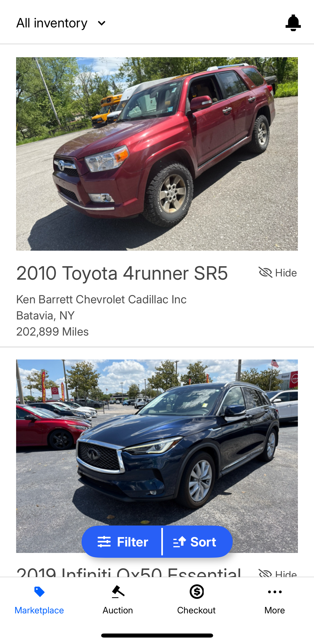Select the Marketplace tab label
This screenshot has height=644, width=314.
(x=39, y=610)
